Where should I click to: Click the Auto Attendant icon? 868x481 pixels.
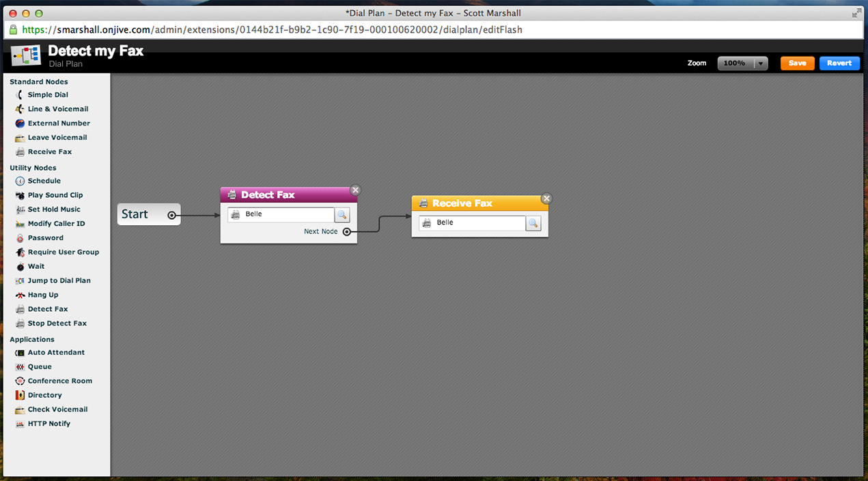20,353
